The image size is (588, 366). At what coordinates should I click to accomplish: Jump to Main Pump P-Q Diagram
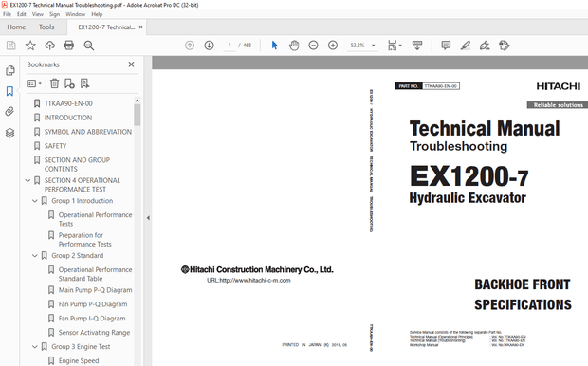95,290
